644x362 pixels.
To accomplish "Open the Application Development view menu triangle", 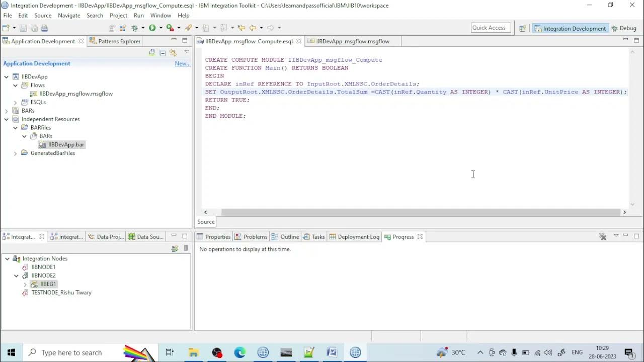I will coord(187,52).
